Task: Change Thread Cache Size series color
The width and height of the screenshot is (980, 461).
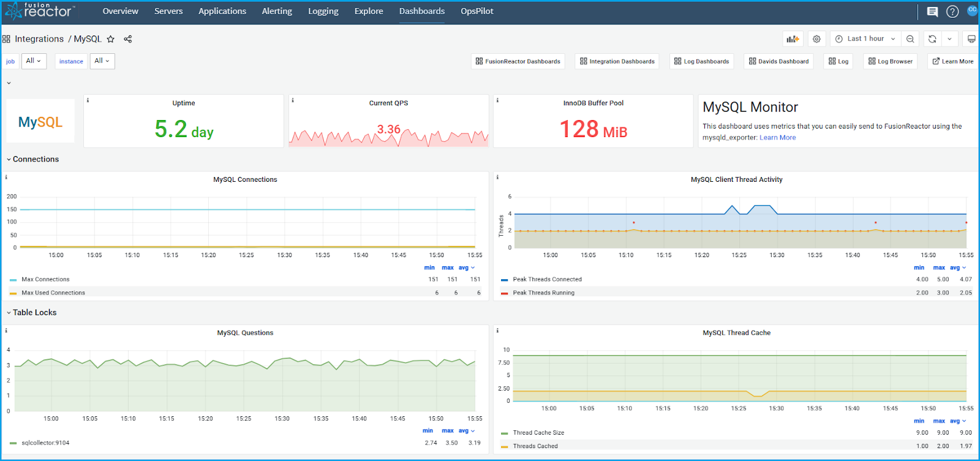Action: [505, 433]
